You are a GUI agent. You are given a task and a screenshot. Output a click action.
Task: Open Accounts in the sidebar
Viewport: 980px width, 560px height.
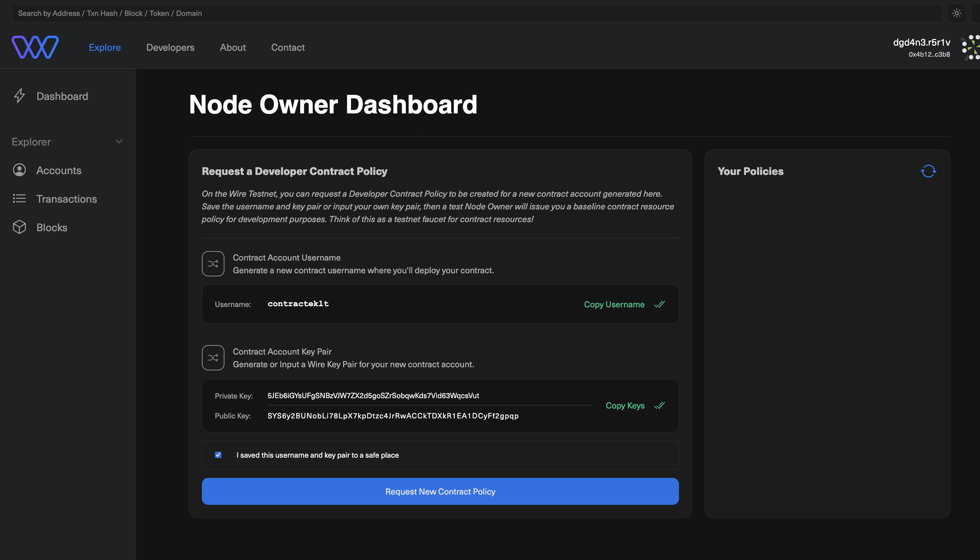tap(59, 171)
